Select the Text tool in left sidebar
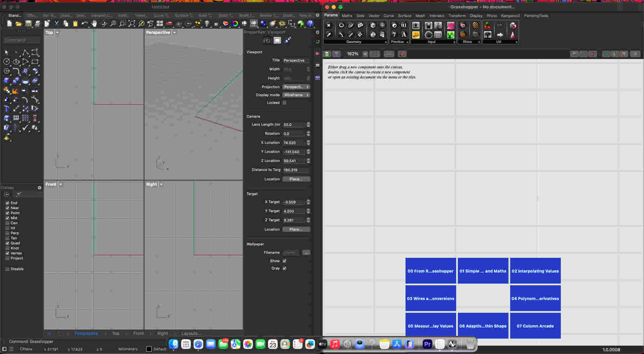644x354 pixels. point(6,109)
